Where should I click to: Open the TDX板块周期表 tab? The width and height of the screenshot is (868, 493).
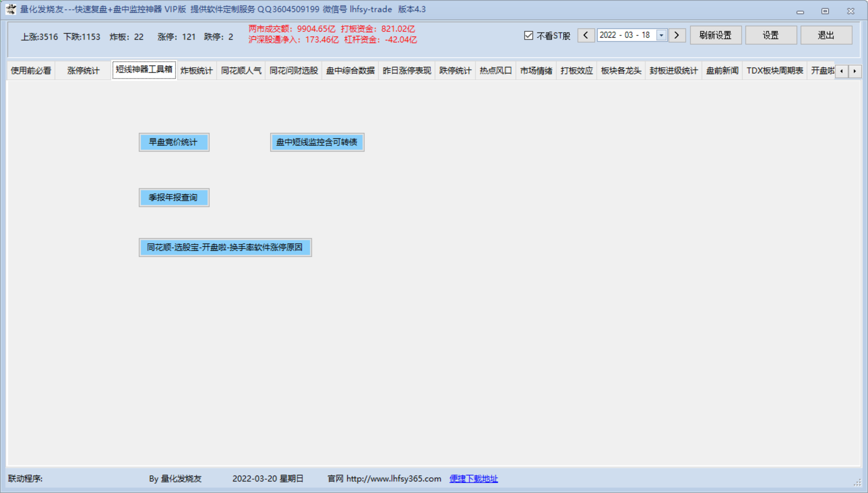click(775, 71)
